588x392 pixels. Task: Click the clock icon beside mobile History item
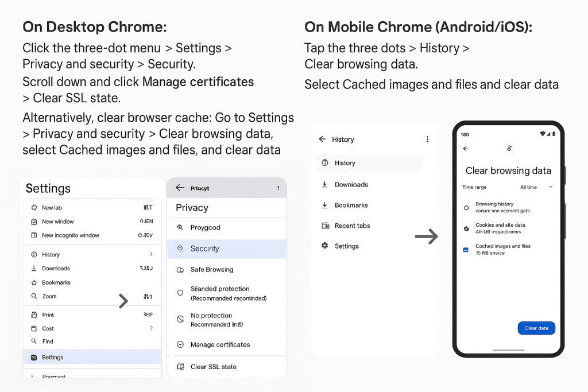click(325, 162)
